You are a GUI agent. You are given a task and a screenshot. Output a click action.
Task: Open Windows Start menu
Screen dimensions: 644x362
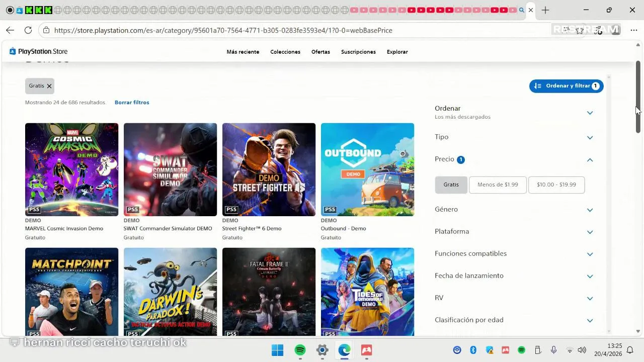click(x=277, y=350)
